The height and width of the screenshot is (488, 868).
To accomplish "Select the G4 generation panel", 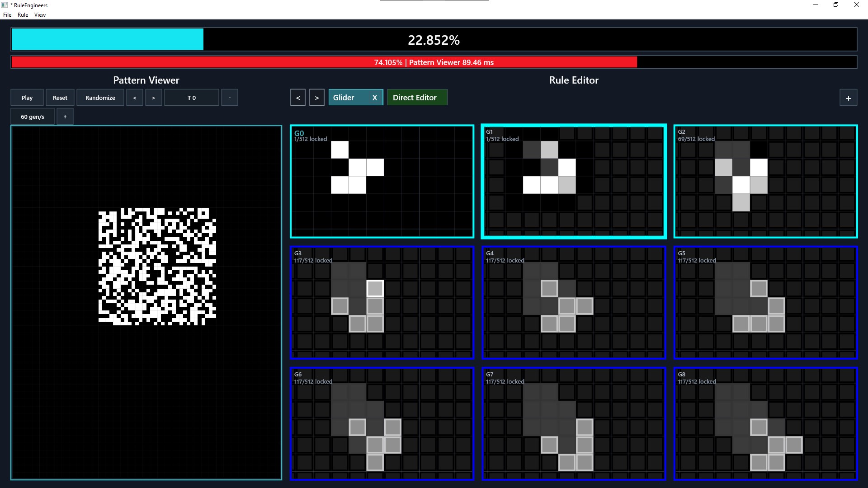I will pos(574,303).
